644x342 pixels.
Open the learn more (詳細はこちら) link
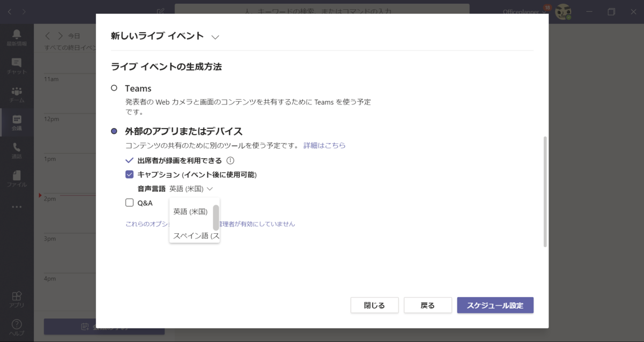(x=325, y=145)
